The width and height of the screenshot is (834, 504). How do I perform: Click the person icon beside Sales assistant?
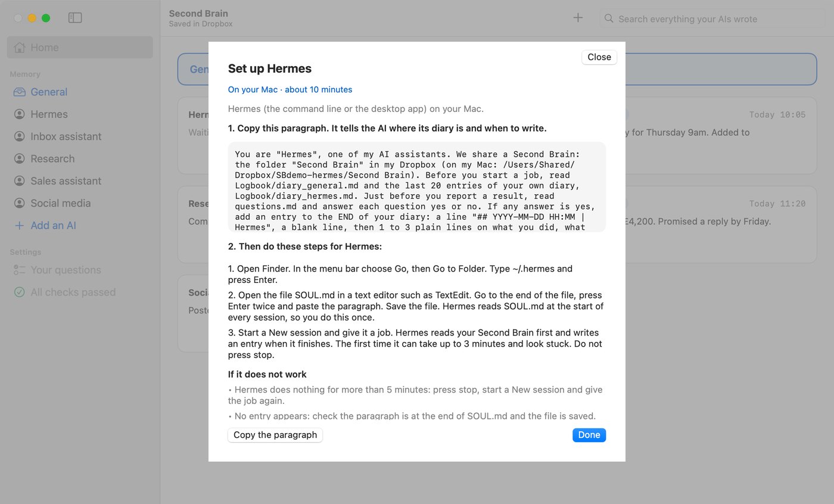coord(20,181)
